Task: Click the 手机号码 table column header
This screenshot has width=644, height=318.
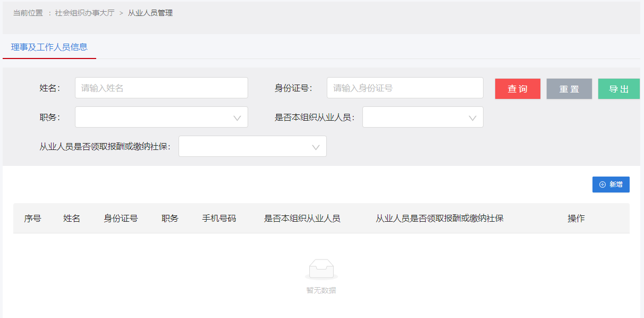Action: point(219,219)
